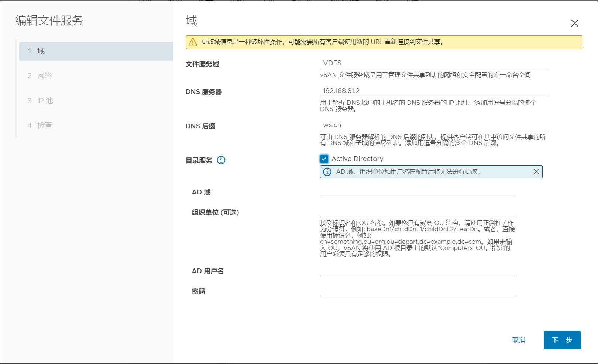Click the vSAN 文件服务域 description text
598x364 pixels.
click(x=425, y=75)
